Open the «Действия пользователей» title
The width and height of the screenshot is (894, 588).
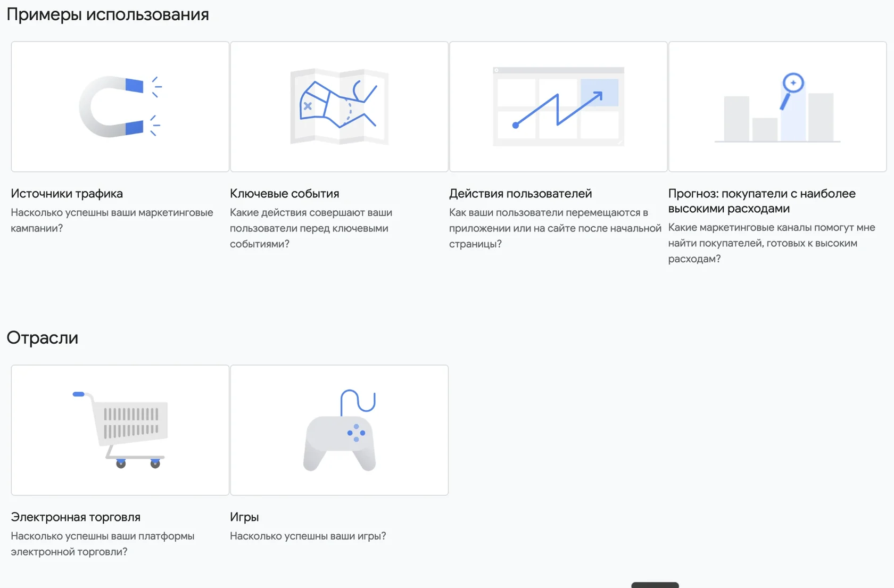point(520,194)
